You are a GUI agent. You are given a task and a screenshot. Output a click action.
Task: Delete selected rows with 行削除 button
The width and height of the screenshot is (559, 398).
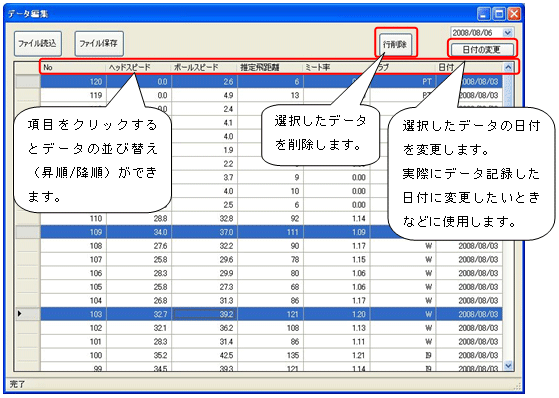(395, 44)
